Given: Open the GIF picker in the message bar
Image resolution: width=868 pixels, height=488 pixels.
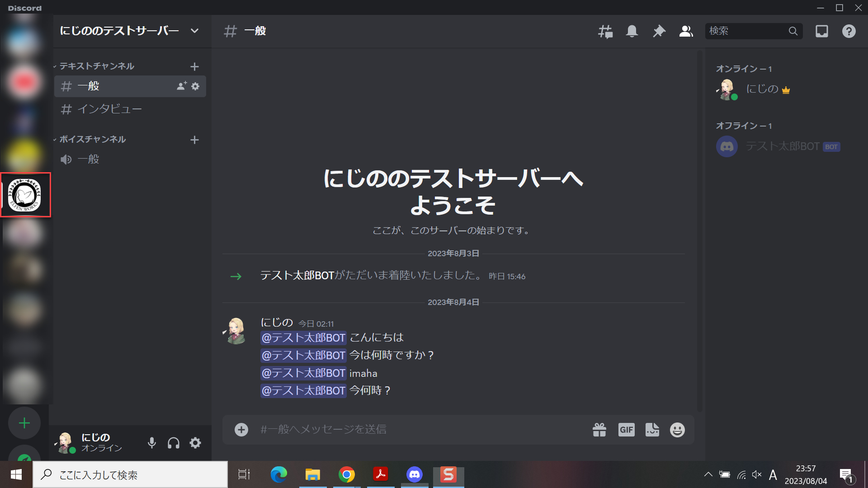Looking at the screenshot, I should [x=626, y=429].
